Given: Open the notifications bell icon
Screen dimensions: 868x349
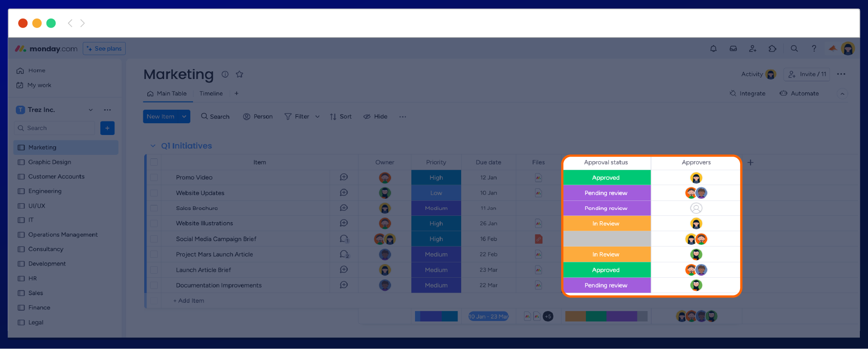Looking at the screenshot, I should (x=713, y=49).
